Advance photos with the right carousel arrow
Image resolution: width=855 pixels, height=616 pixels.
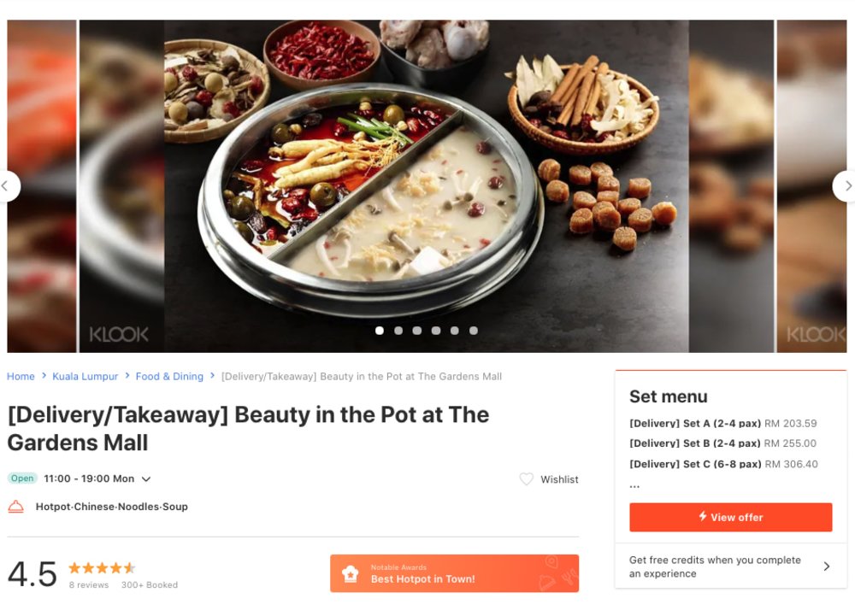(x=848, y=185)
